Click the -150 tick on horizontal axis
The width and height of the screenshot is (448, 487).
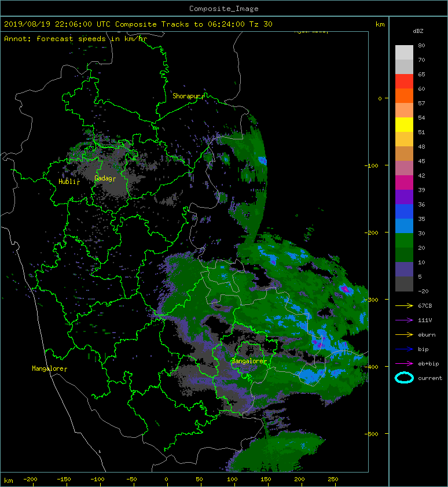[x=64, y=479]
